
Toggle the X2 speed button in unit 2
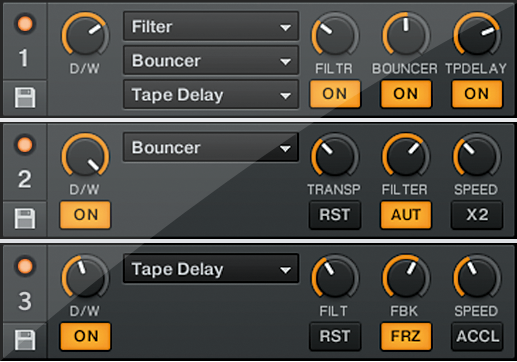pyautogui.click(x=477, y=215)
